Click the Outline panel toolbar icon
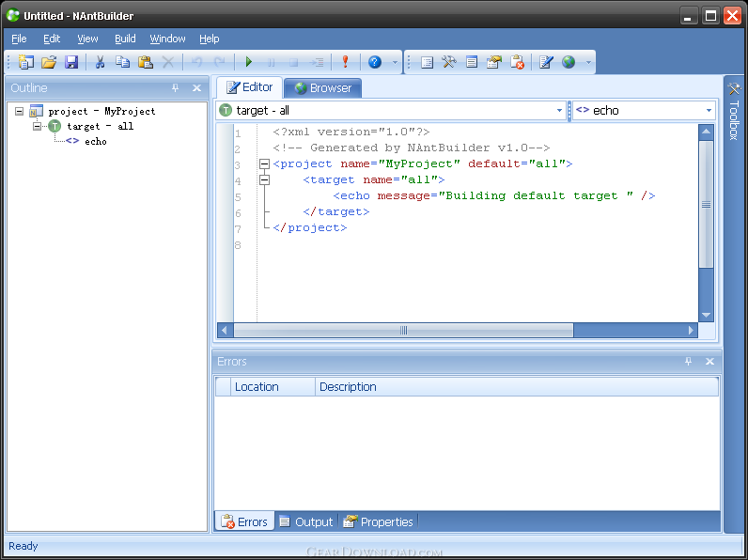 [427, 62]
